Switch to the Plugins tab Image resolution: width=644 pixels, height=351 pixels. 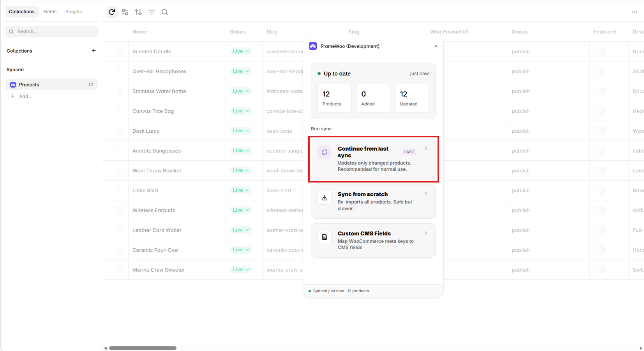[74, 12]
